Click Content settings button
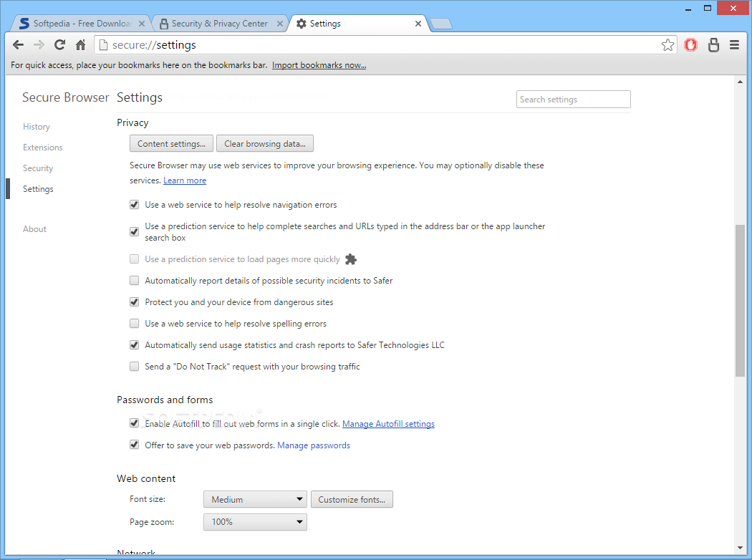The height and width of the screenshot is (560, 752). 171,144
